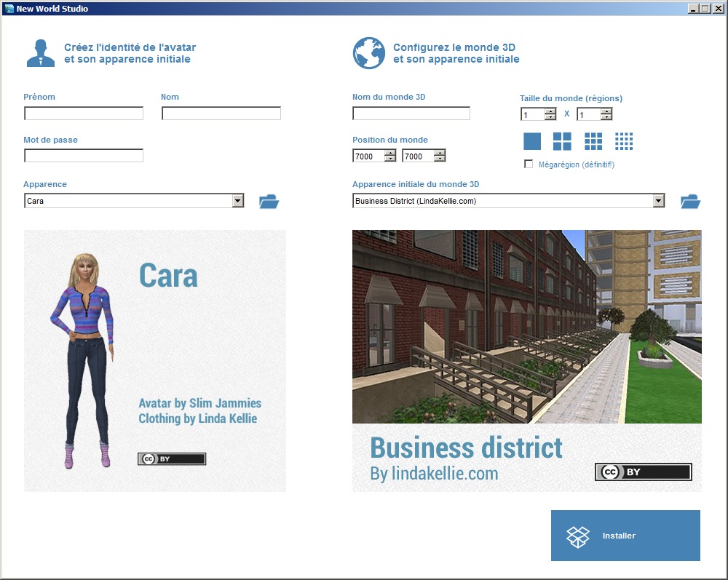Click the "Configurez le monde 3D" heading
The height and width of the screenshot is (580, 728).
pos(454,47)
